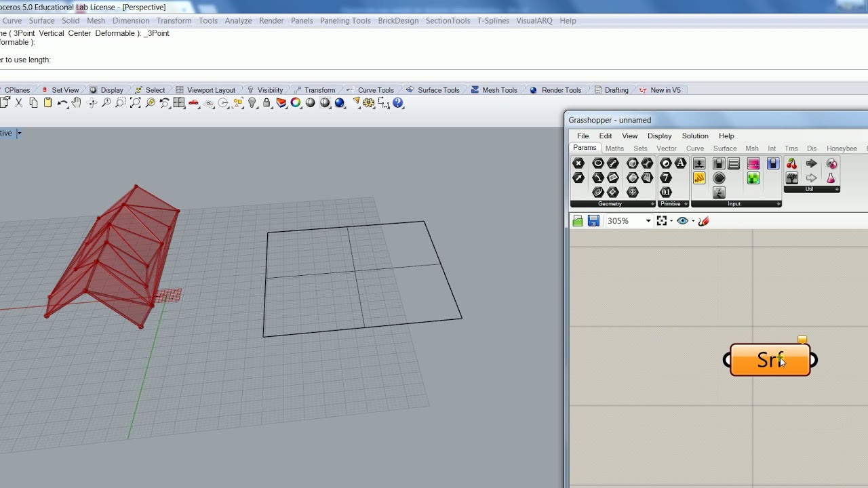Add a Number Slider from Input panel
This screenshot has width=868, height=488.
(x=699, y=163)
